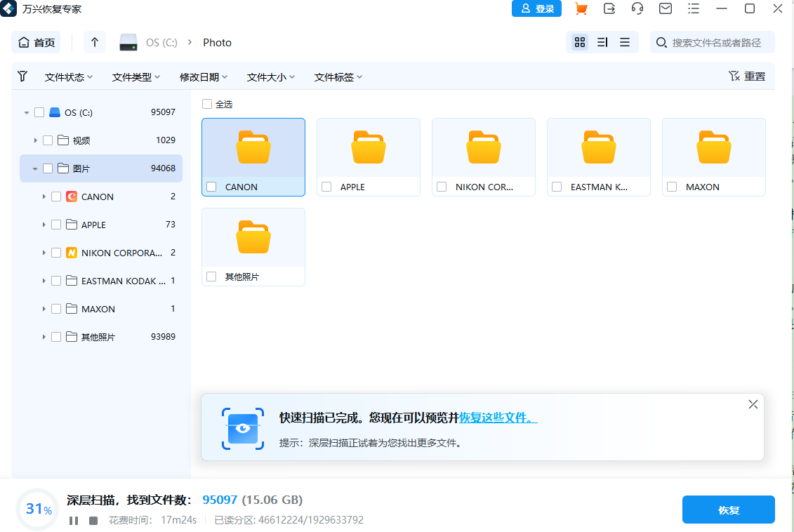Open the shopping cart to purchase
This screenshot has height=532, width=794.
(x=581, y=8)
